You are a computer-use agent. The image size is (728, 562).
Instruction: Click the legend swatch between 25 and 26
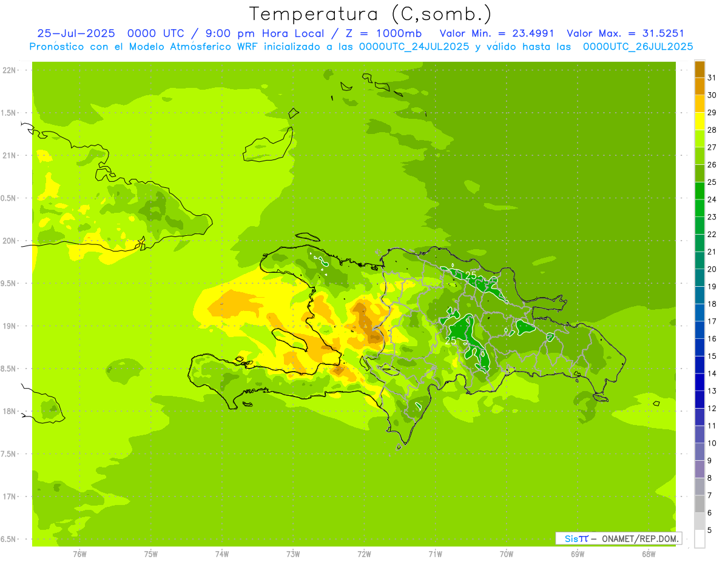click(x=699, y=173)
